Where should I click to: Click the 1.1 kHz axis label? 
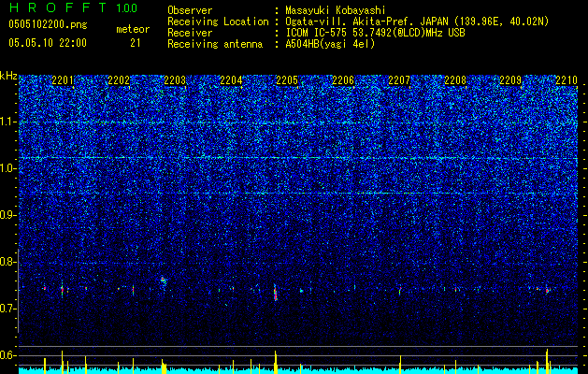coord(7,122)
